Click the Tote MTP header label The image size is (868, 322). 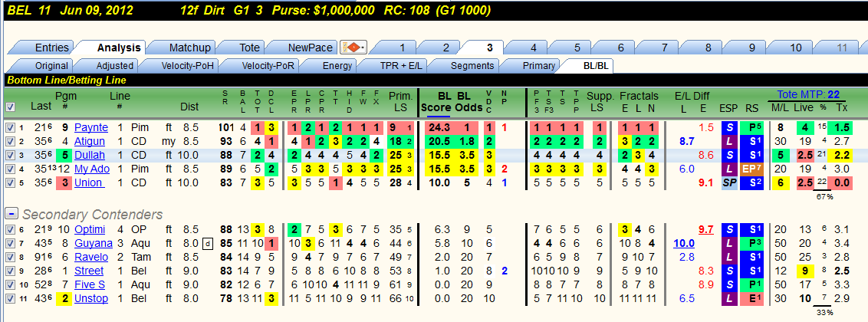click(809, 94)
